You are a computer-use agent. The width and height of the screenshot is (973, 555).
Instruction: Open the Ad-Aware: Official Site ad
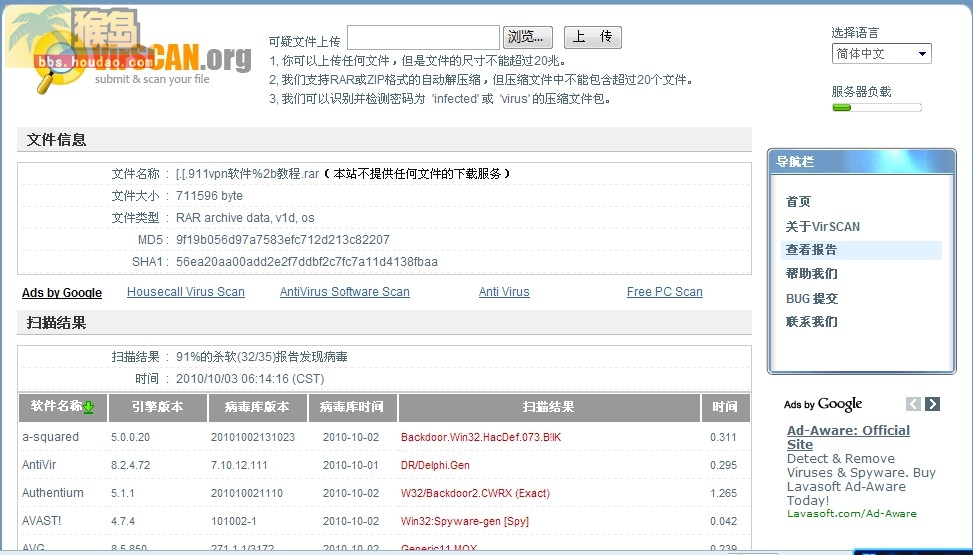click(848, 437)
